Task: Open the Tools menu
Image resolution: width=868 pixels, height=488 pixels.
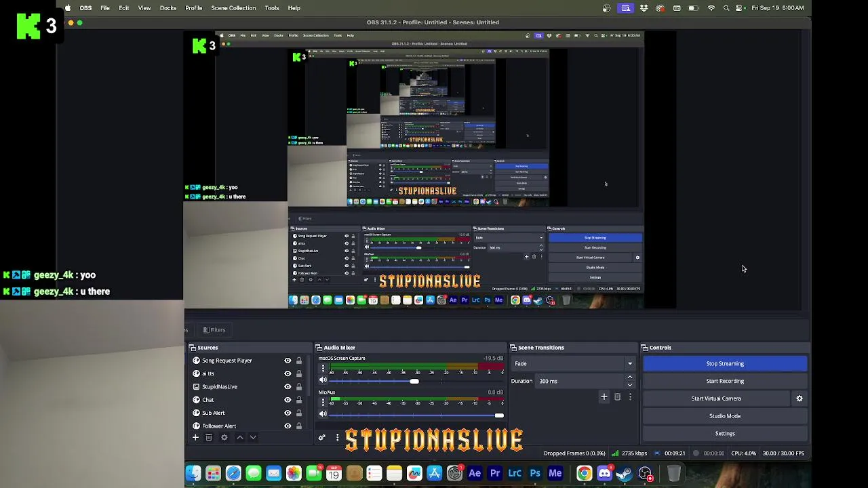Action: pos(272,8)
